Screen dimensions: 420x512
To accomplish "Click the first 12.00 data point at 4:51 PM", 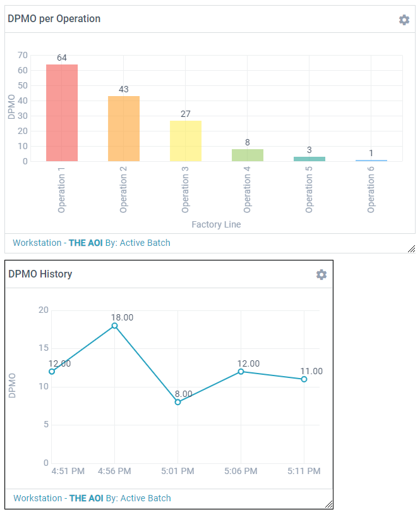I will pyautogui.click(x=51, y=371).
